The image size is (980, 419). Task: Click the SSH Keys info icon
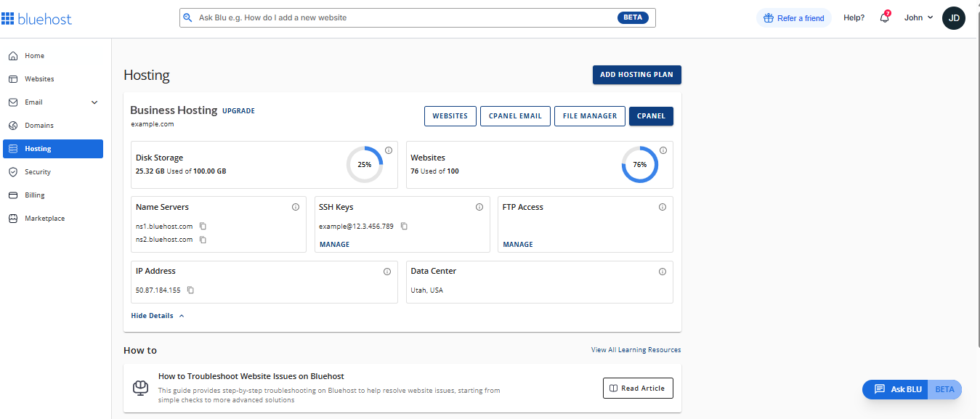click(x=479, y=207)
